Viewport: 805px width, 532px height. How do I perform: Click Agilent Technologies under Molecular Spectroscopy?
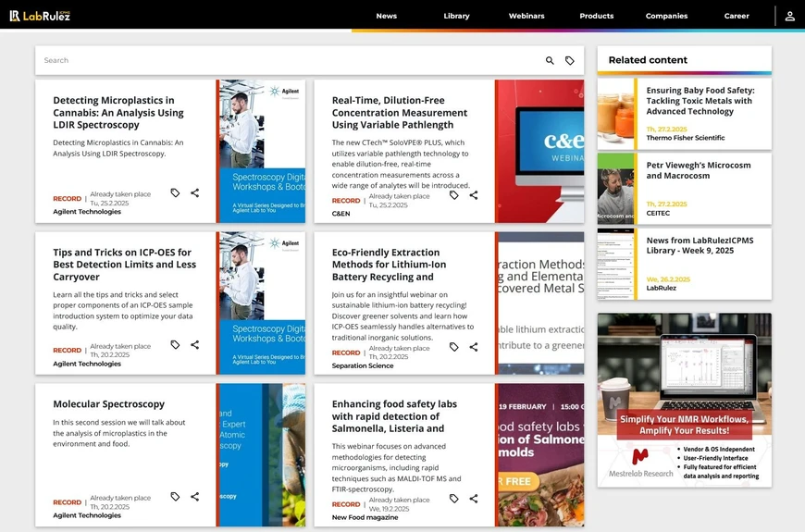point(87,515)
